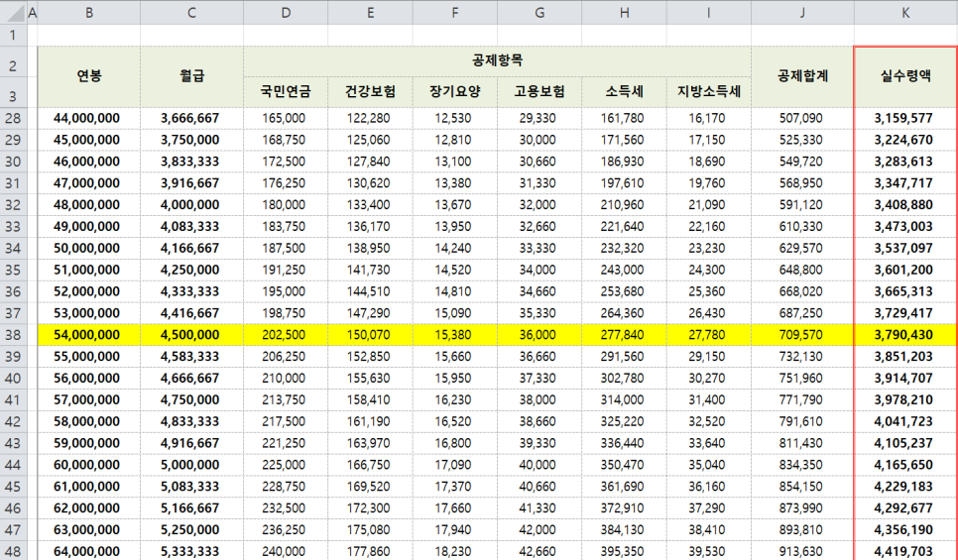Screen dimensions: 958x560
Task: Select row 28 header
Action: [13, 118]
